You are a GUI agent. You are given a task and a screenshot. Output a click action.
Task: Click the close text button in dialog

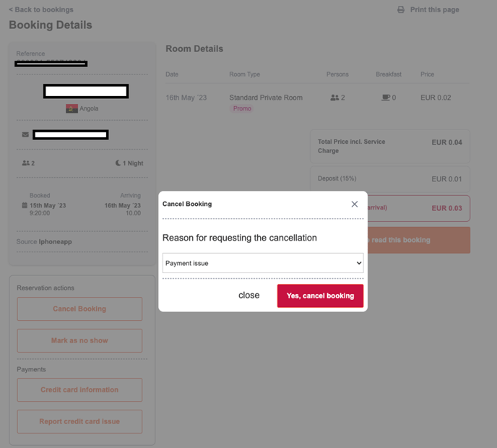tap(248, 296)
